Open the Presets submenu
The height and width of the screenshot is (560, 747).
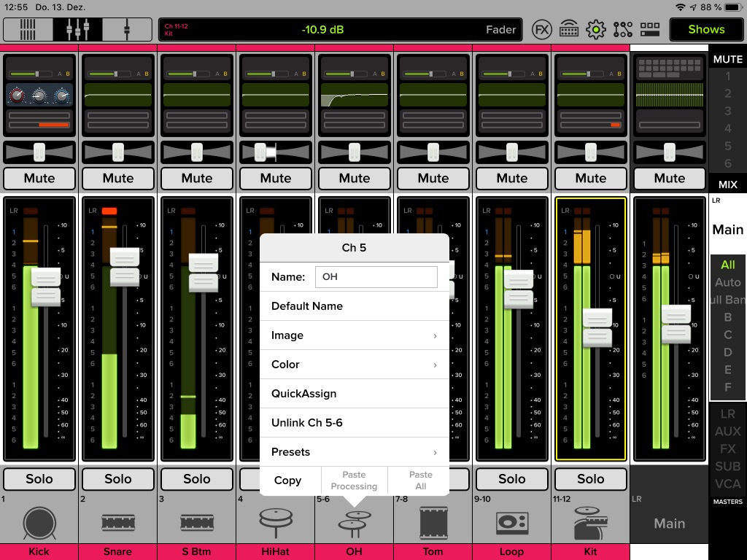tap(354, 451)
